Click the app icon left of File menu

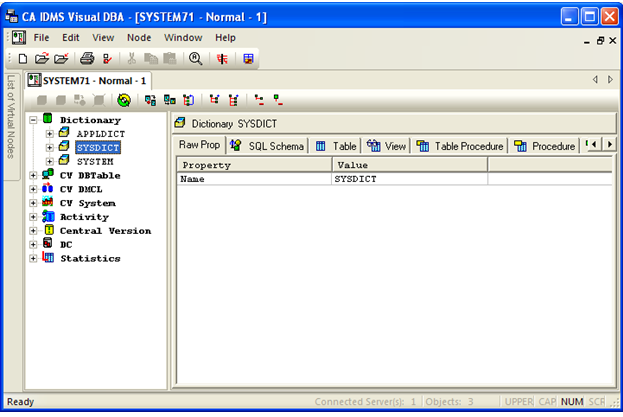point(19,38)
